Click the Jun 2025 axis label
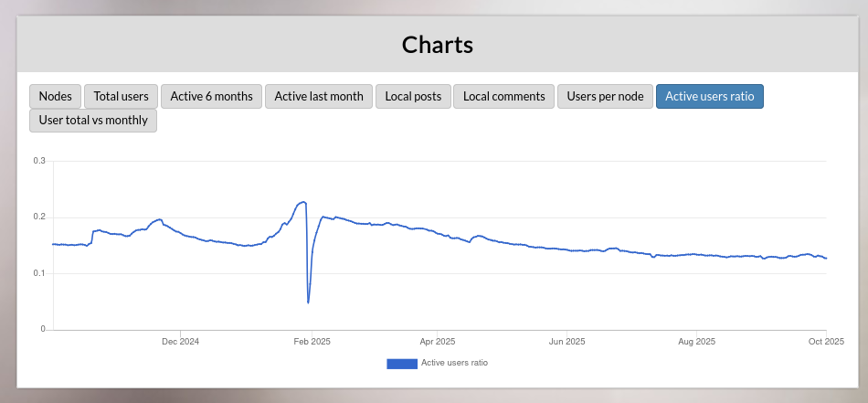The image size is (868, 403). pos(567,342)
